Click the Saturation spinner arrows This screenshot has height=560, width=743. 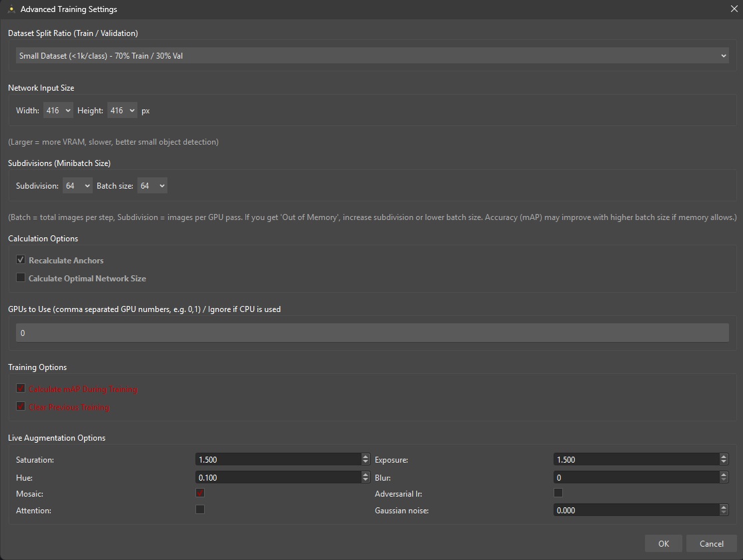click(365, 459)
